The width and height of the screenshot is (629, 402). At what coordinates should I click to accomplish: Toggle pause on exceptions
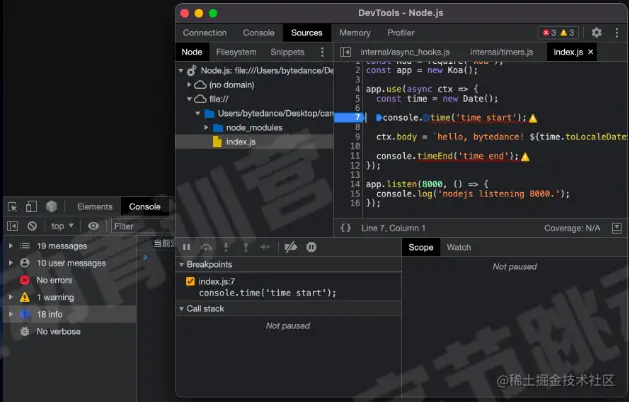311,247
